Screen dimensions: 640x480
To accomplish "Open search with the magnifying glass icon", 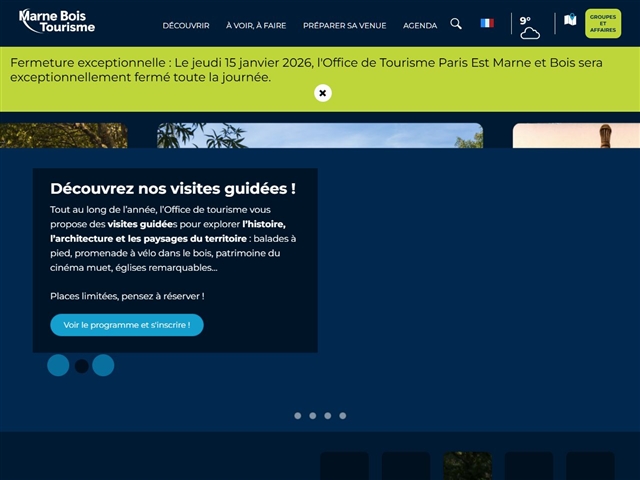I will click(x=456, y=23).
